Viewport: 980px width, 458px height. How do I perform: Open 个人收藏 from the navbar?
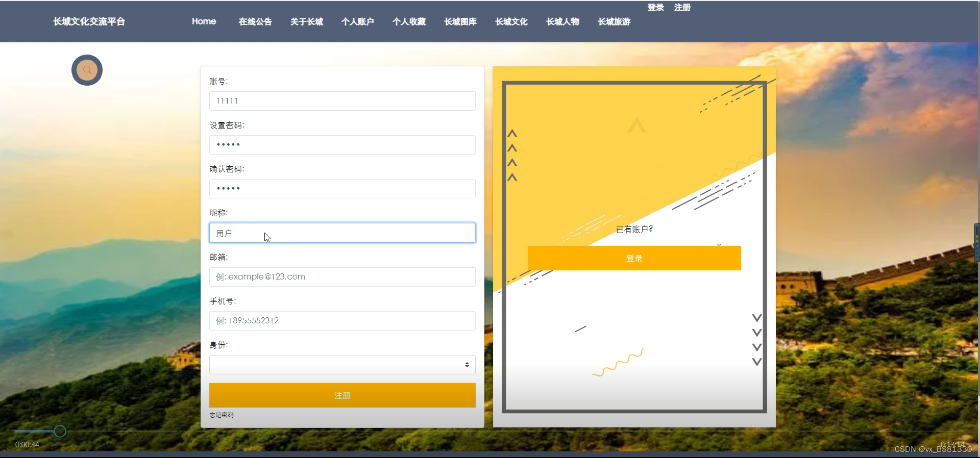tap(409, 21)
